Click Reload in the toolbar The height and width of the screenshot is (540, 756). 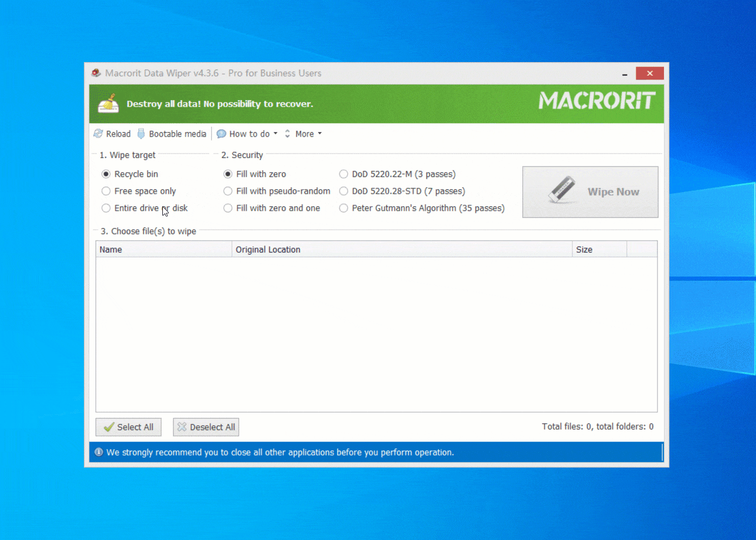coord(118,133)
